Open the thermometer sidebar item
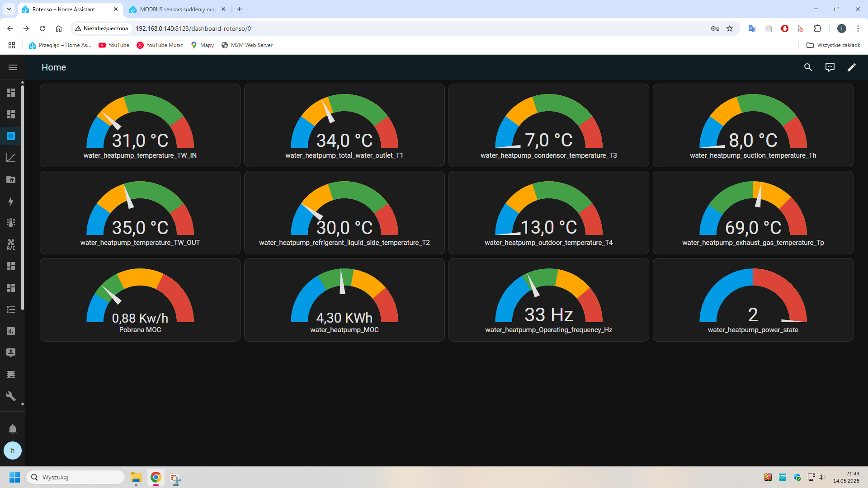The image size is (868, 488). [11, 223]
